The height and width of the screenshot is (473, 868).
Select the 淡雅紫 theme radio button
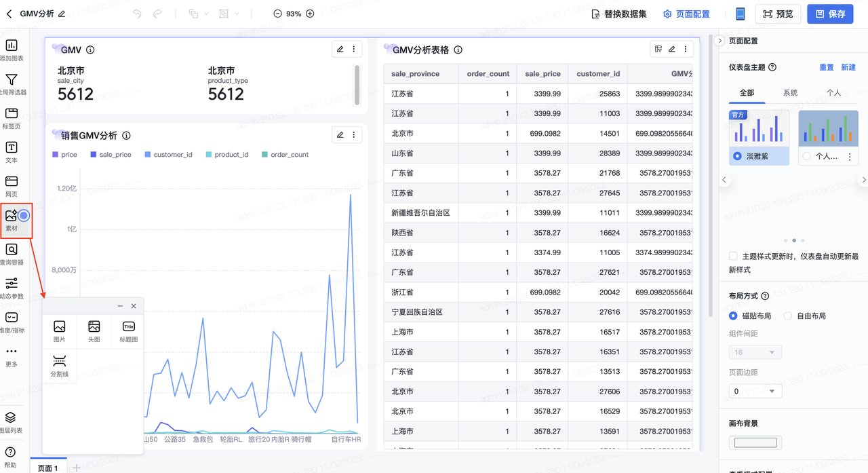click(738, 156)
